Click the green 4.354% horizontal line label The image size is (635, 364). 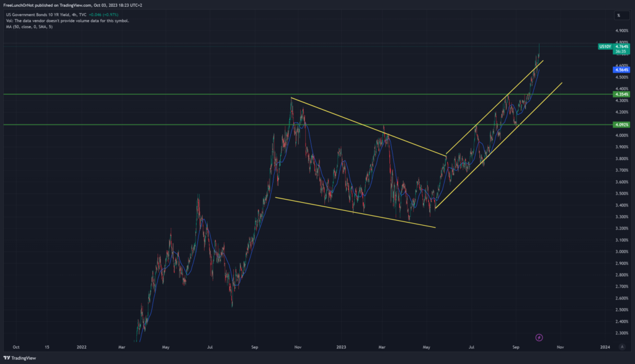tap(621, 94)
